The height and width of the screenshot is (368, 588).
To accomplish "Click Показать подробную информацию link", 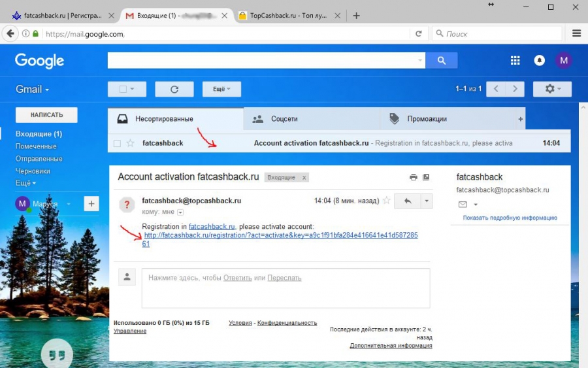I will tap(510, 218).
